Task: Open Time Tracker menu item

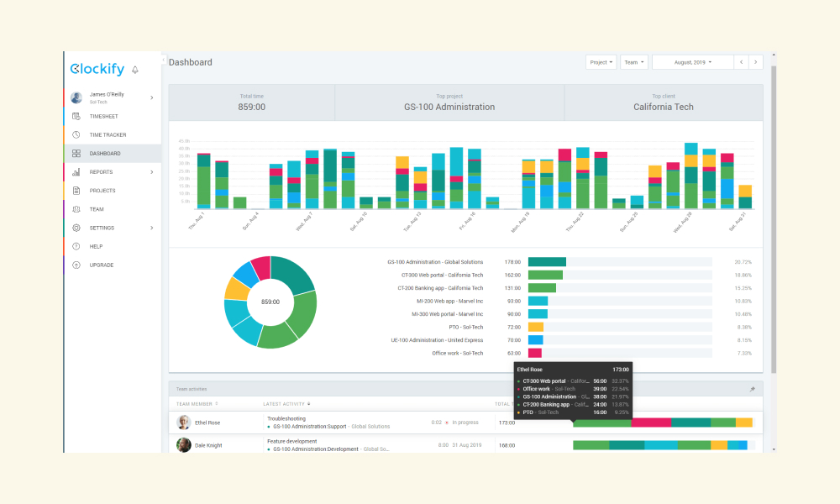Action: (x=113, y=134)
